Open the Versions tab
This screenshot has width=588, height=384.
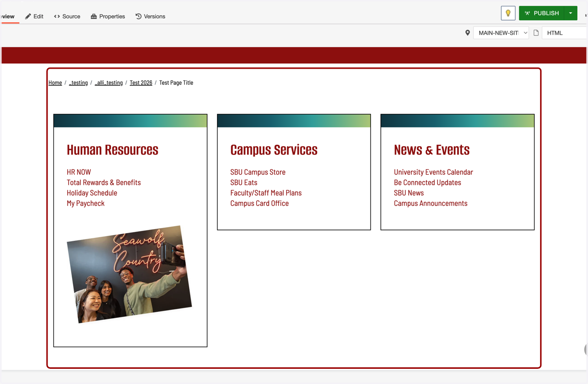[x=150, y=16]
